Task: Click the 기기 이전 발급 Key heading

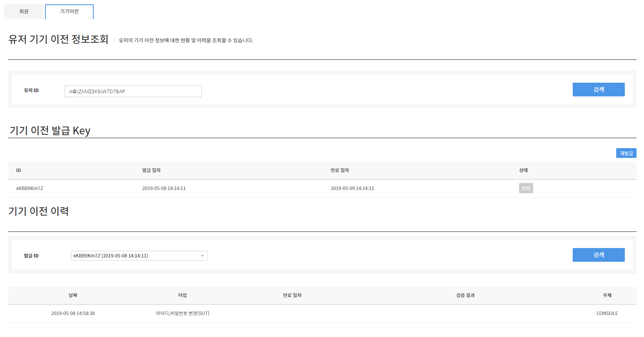Action: click(50, 130)
